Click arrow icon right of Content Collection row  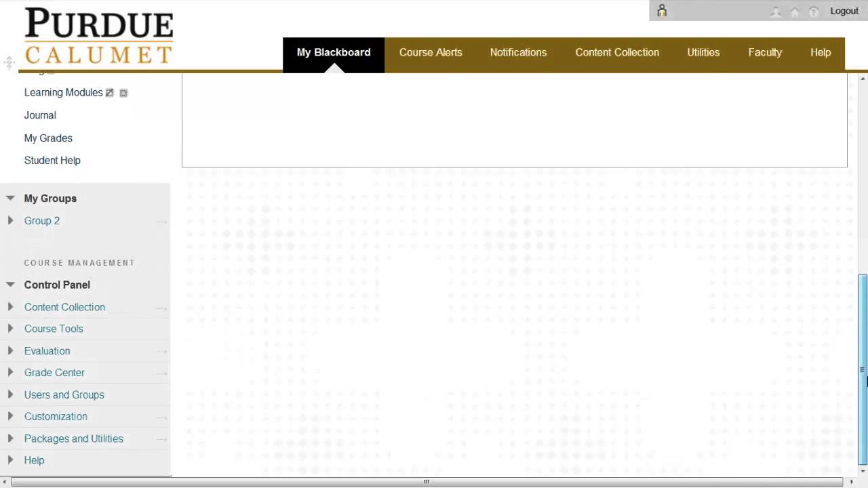(x=161, y=308)
